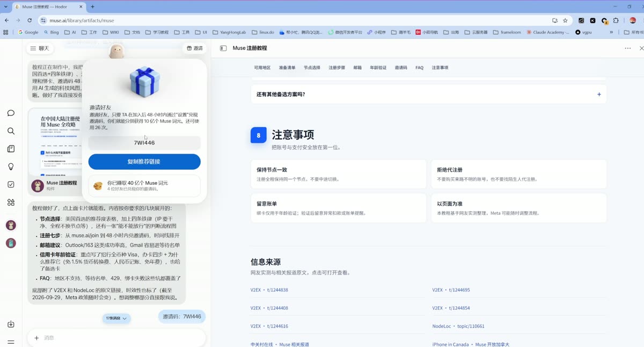Image resolution: width=644 pixels, height=347 pixels.
Task: Open the Chrome extensions puzzle icon
Action: [616, 20]
